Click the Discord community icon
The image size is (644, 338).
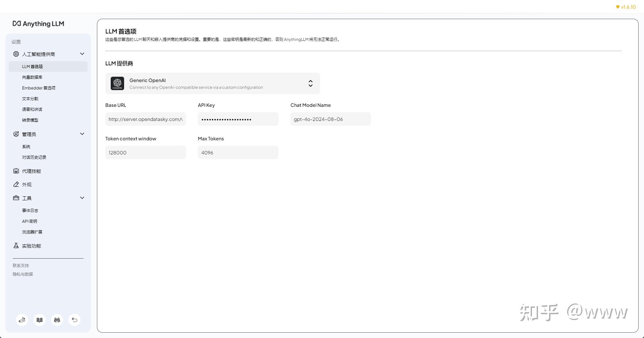57,320
